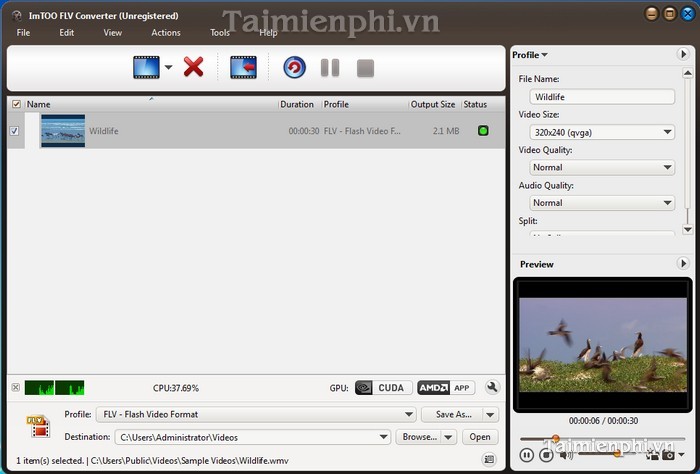Open the snapshot options arrow
Screen dimensions: 700x474
tap(681, 455)
